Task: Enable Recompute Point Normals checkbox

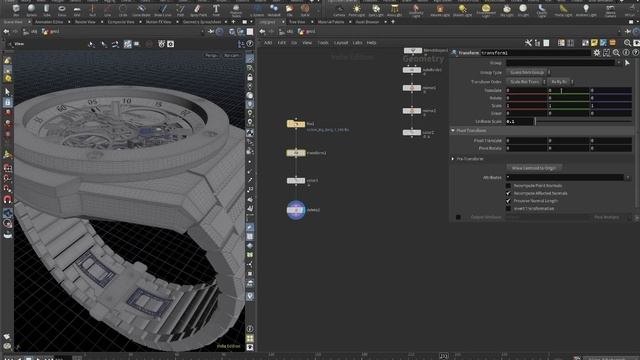Action: [508, 186]
